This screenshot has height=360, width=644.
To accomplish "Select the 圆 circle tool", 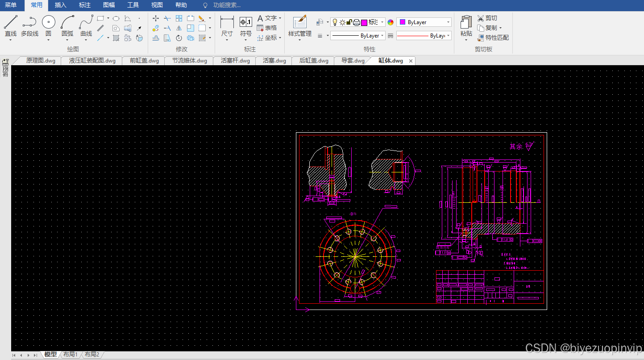I will pos(48,26).
